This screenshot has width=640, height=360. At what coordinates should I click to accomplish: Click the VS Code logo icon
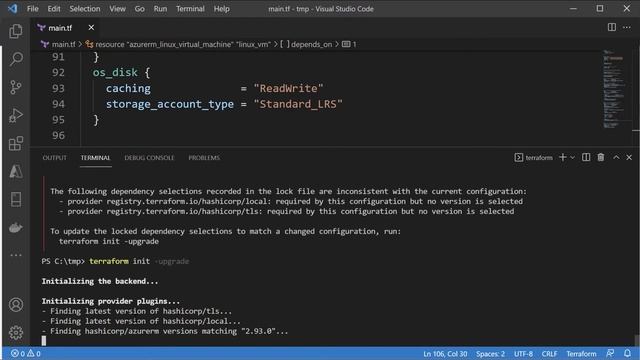[x=13, y=9]
